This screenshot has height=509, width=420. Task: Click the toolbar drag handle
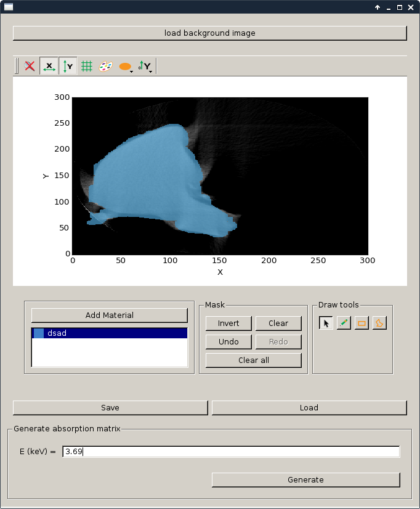click(x=17, y=66)
